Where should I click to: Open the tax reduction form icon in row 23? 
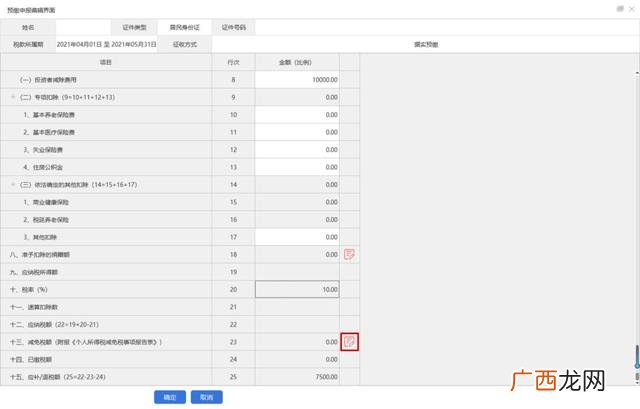pos(349,342)
